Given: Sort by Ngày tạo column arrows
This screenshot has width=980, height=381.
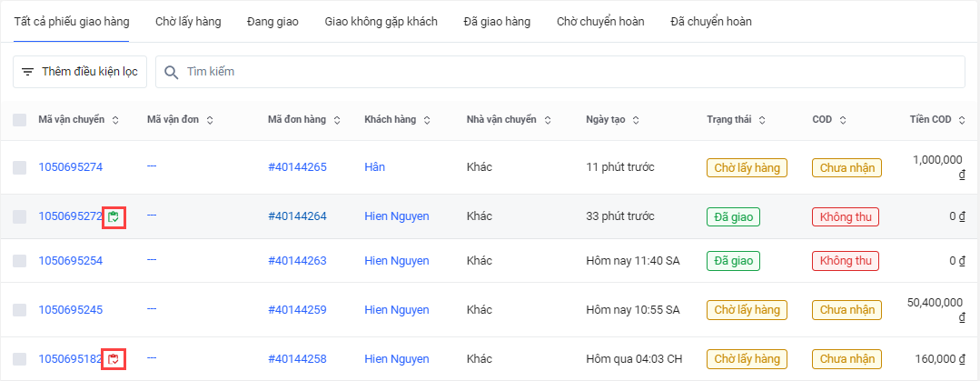Looking at the screenshot, I should coord(636,120).
